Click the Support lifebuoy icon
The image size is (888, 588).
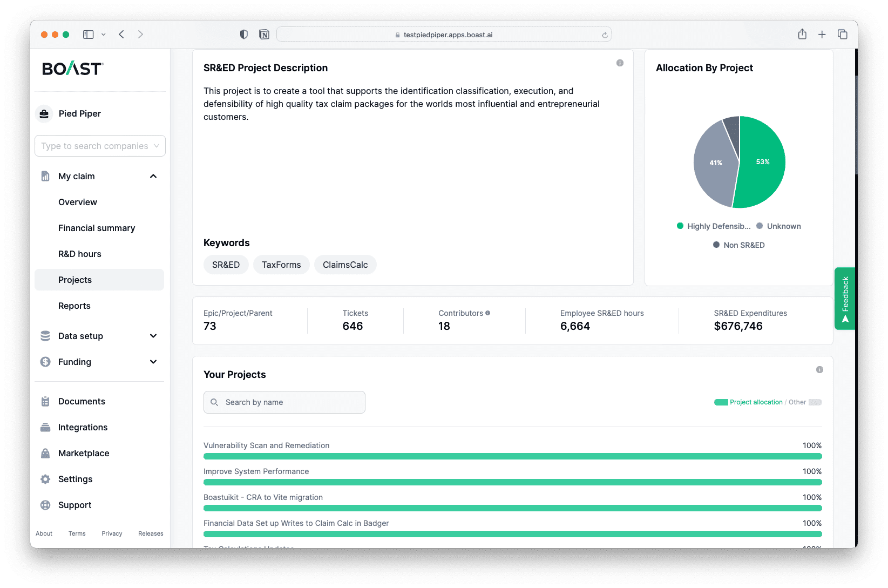(x=45, y=505)
